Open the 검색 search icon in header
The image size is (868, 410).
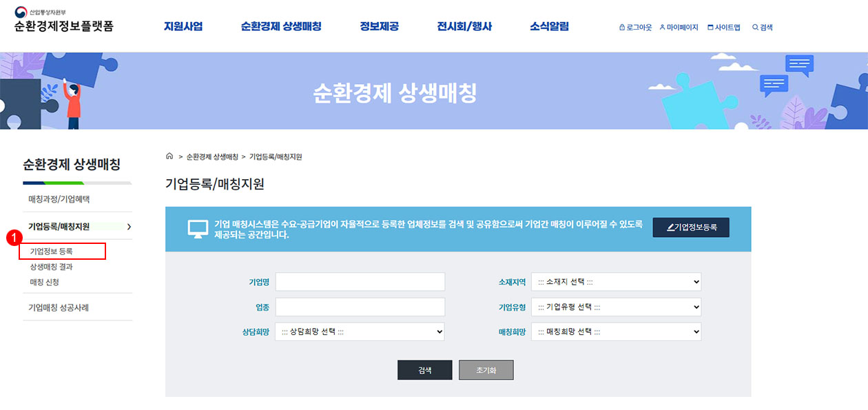tap(762, 28)
